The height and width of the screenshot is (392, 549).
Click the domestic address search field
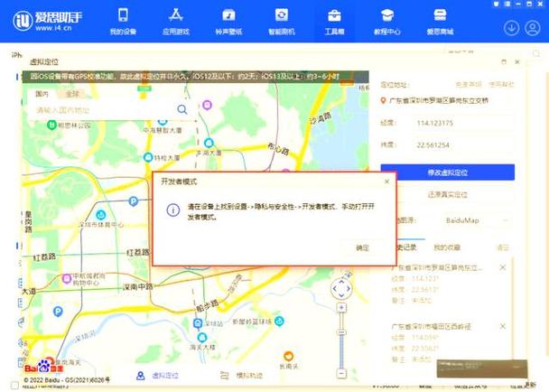coord(103,110)
